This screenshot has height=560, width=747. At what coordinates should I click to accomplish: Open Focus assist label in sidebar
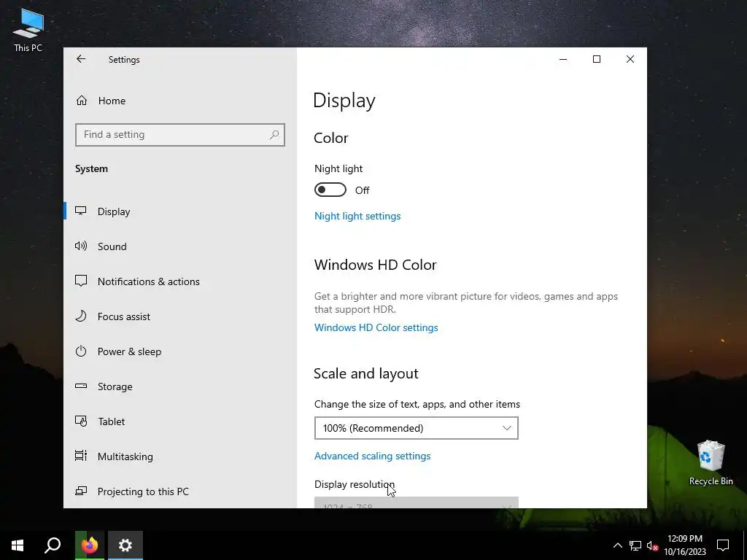pos(124,316)
